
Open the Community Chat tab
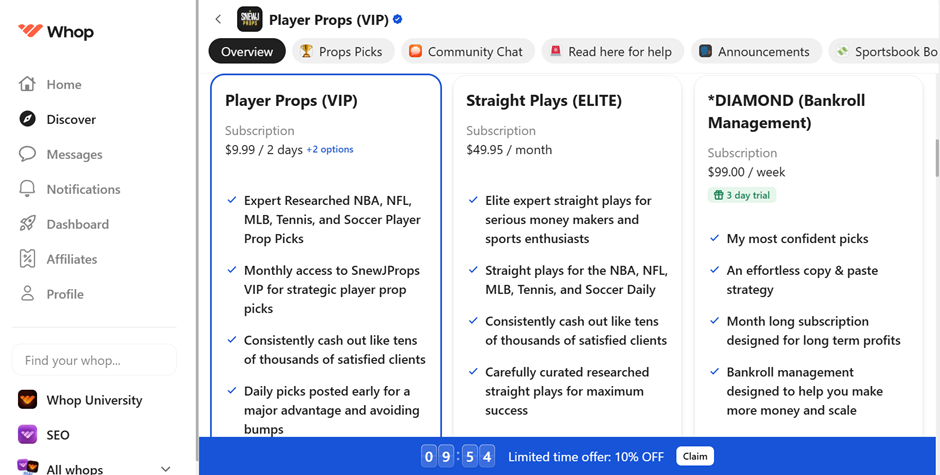(x=466, y=52)
